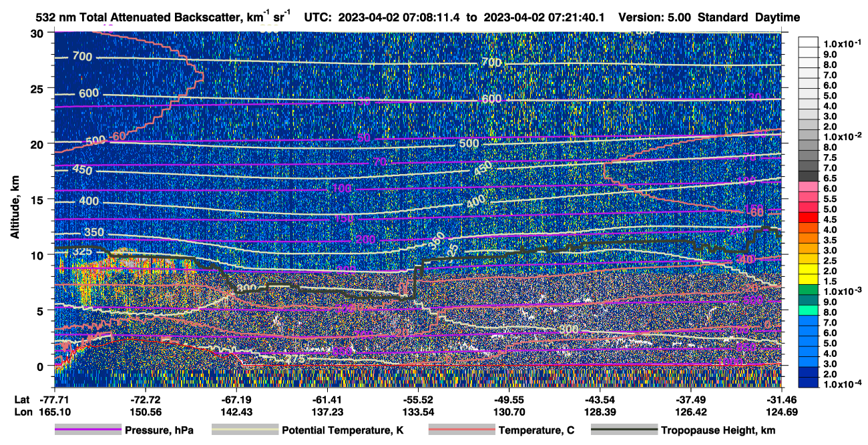Click the 'Tropopause Height, km' legend label
This screenshot has width=868, height=445.
(x=718, y=431)
